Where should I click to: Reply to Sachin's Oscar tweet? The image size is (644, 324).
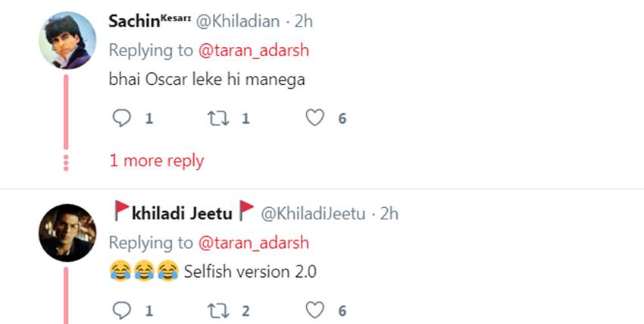coord(121,118)
